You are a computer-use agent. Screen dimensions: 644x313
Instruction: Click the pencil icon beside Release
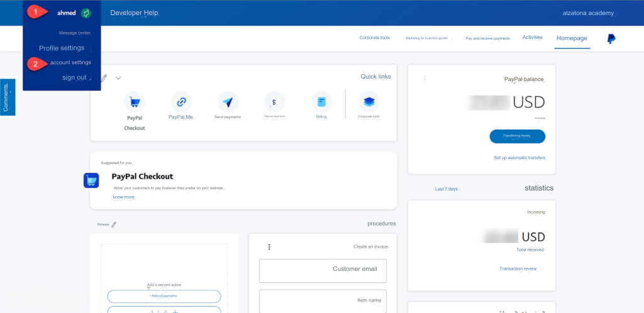click(x=114, y=224)
